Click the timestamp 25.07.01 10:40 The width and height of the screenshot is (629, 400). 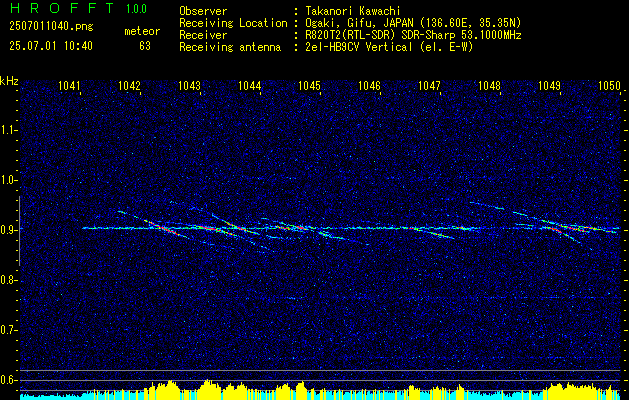tap(51, 46)
